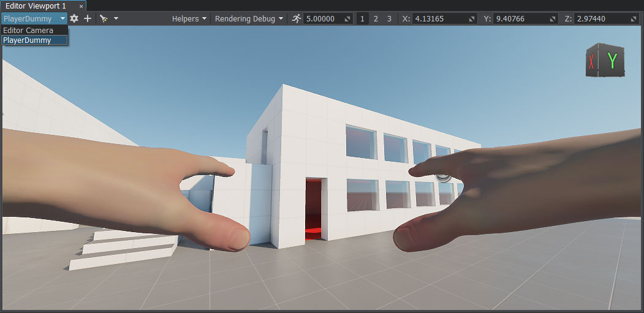Open dropdown arrow beside selection tool

tap(116, 19)
